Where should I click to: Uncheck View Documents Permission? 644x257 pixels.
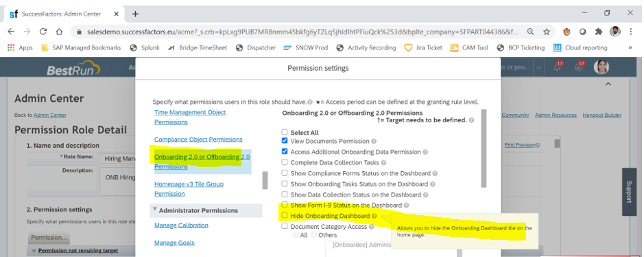[x=284, y=141]
